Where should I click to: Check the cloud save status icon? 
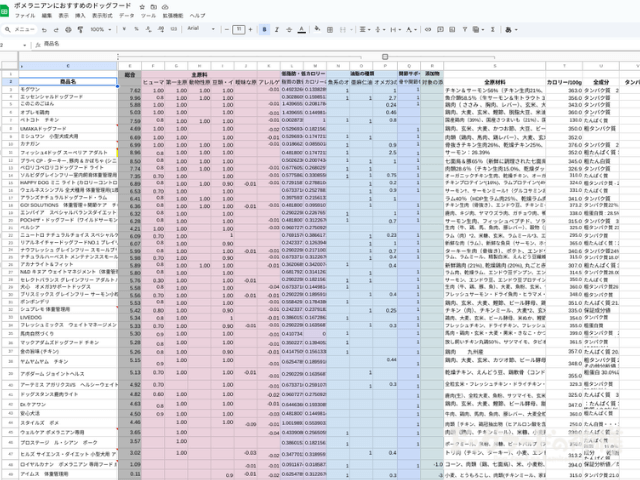[165, 7]
